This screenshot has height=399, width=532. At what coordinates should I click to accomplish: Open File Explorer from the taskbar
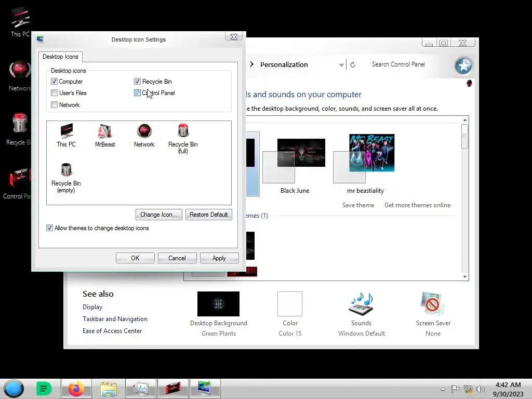tap(108, 389)
